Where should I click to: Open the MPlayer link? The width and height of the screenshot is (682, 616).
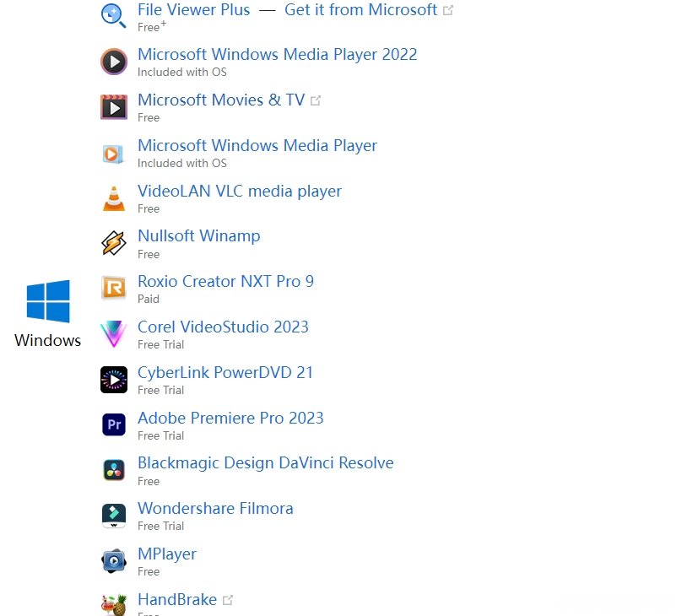point(167,554)
